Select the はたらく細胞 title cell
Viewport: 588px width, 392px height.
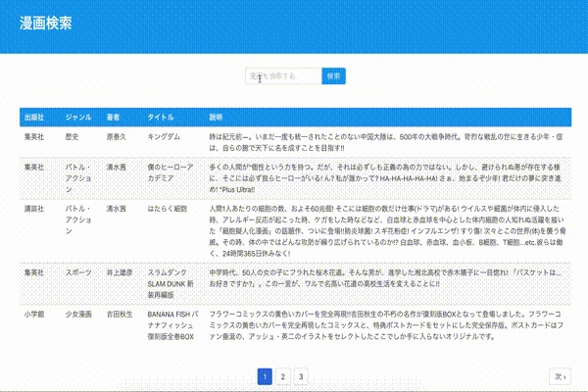click(168, 209)
